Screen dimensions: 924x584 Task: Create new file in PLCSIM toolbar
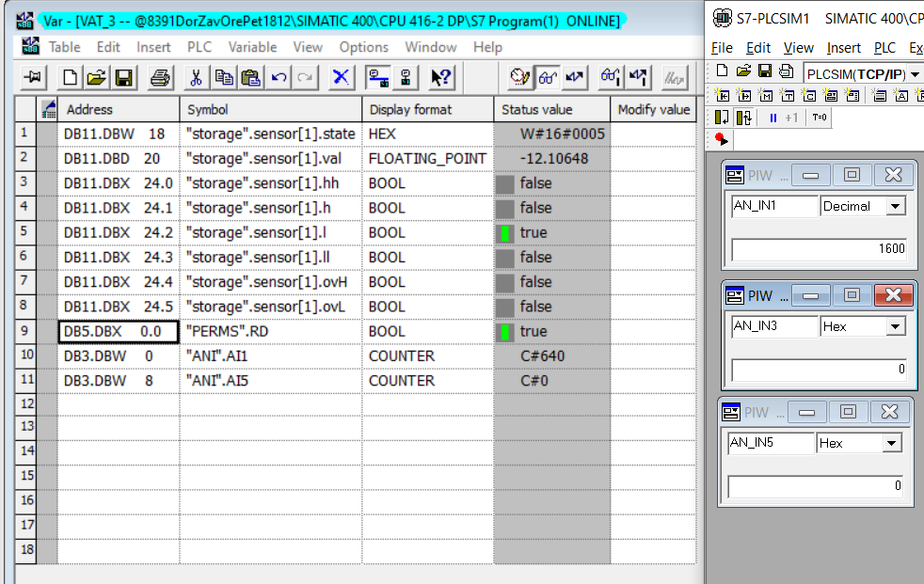(722, 71)
